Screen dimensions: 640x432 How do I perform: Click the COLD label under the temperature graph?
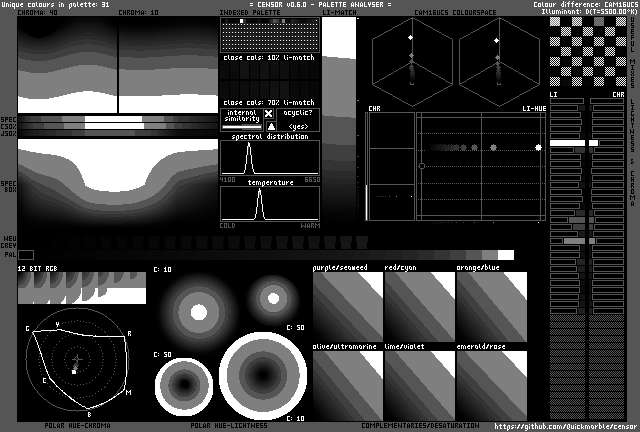coord(227,225)
